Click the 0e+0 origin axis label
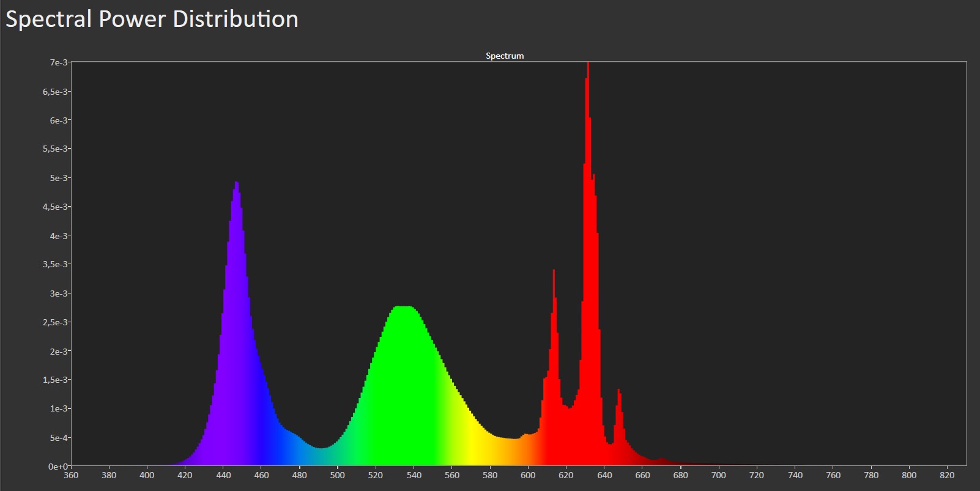 click(59, 467)
